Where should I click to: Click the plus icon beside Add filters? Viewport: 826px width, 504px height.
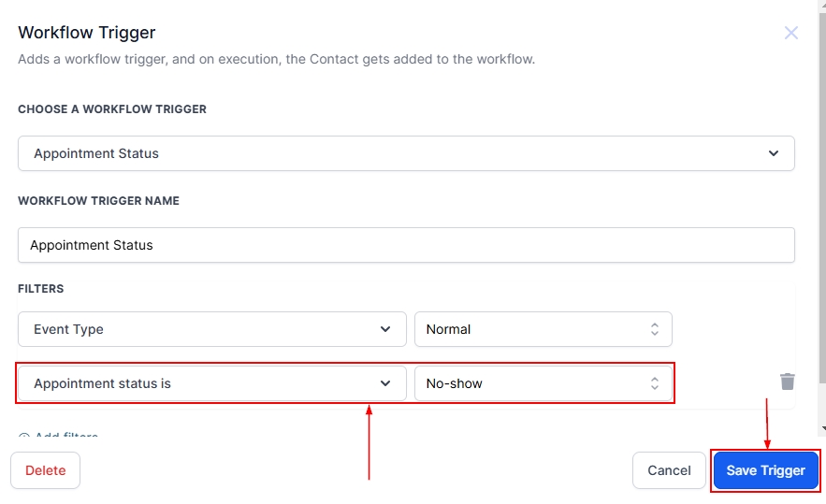pos(24,436)
